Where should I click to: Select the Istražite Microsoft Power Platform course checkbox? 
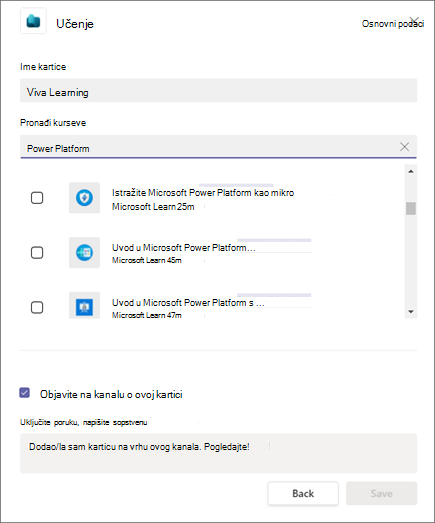click(37, 198)
